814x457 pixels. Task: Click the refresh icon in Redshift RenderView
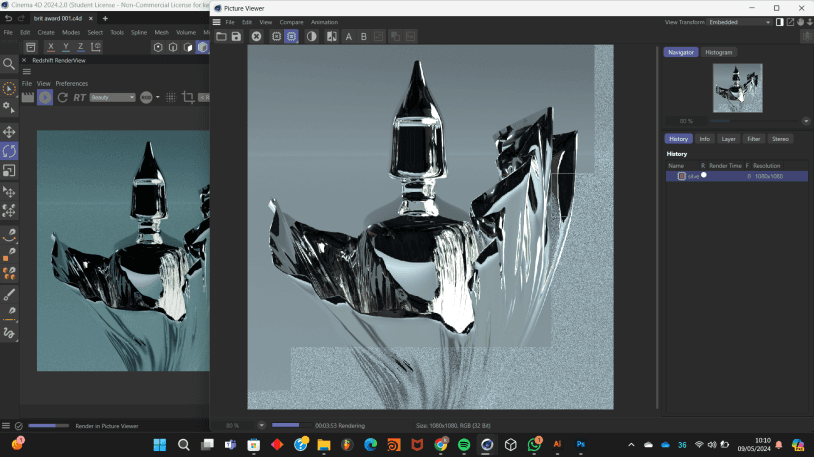pyautogui.click(x=63, y=97)
